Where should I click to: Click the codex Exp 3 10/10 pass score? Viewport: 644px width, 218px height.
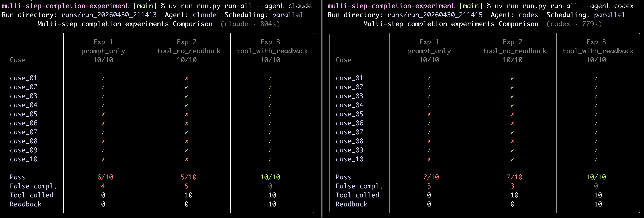click(596, 177)
